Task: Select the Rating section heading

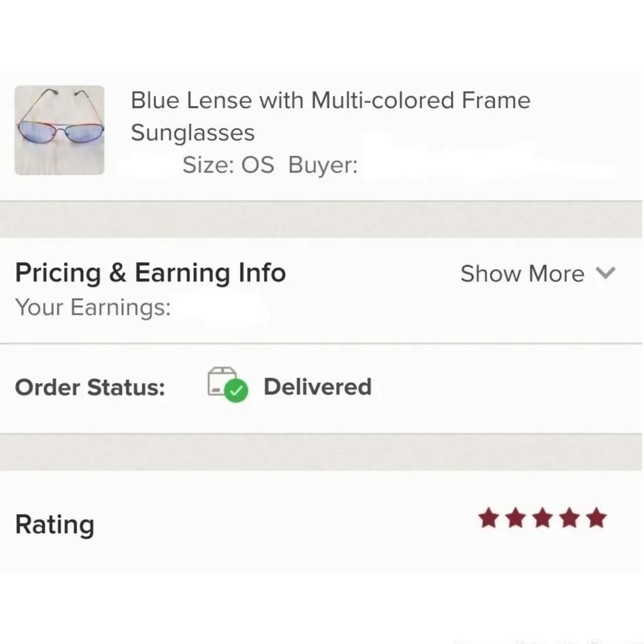Action: [54, 524]
